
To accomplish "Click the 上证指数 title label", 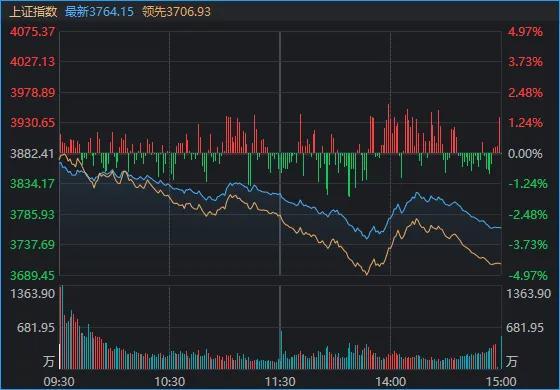I will [33, 11].
